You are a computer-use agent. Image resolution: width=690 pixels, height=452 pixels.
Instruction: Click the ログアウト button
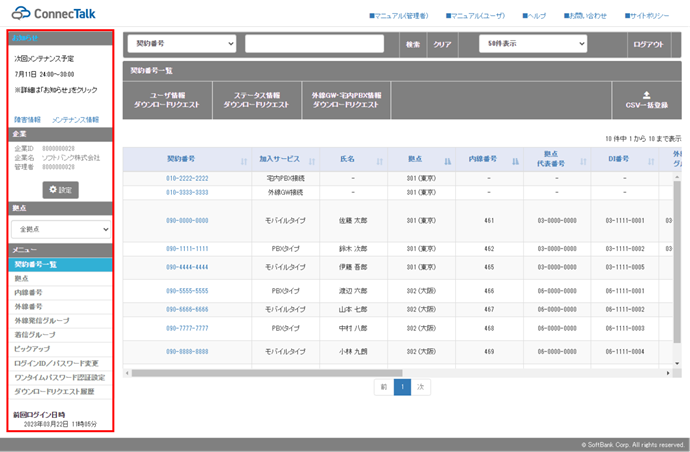click(x=648, y=44)
